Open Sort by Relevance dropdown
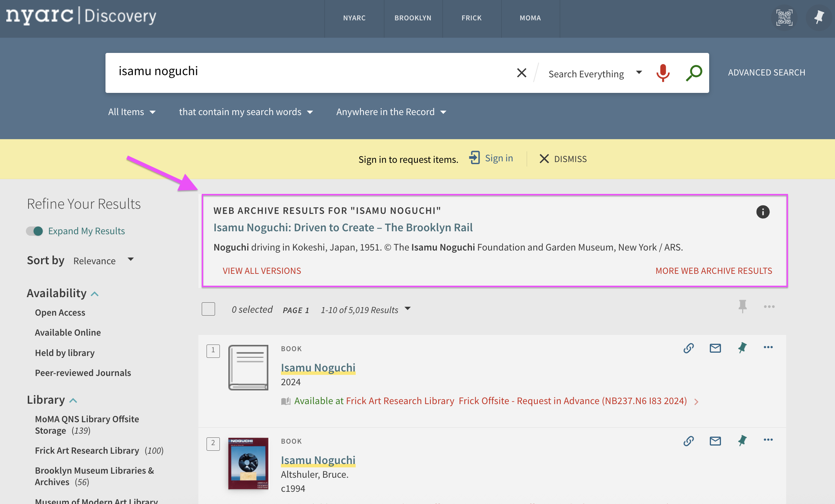Image resolution: width=835 pixels, height=504 pixels. tap(103, 261)
